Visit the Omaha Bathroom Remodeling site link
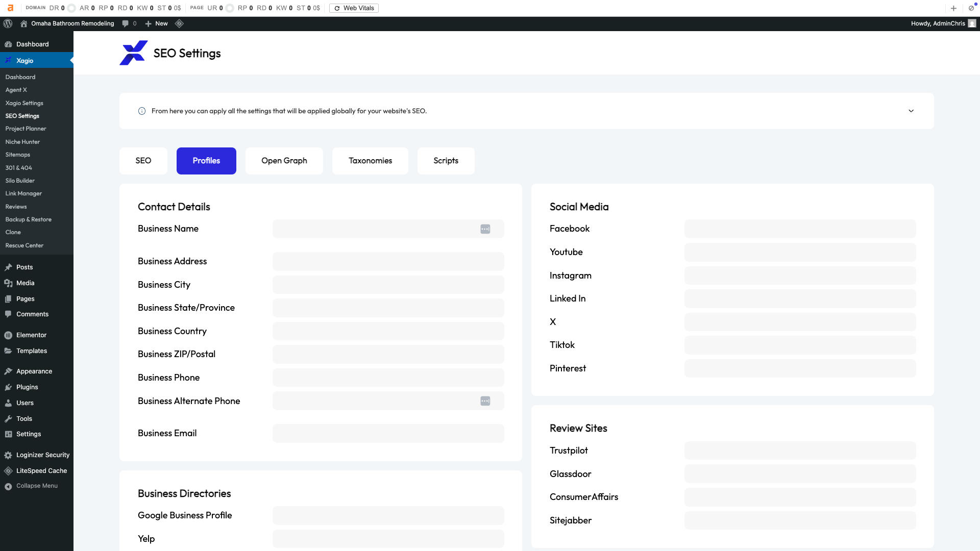The image size is (980, 551). (x=67, y=23)
